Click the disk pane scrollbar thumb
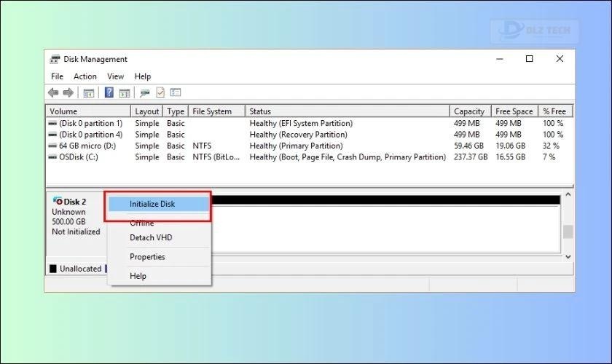Image resolution: width=612 pixels, height=364 pixels. tap(568, 232)
